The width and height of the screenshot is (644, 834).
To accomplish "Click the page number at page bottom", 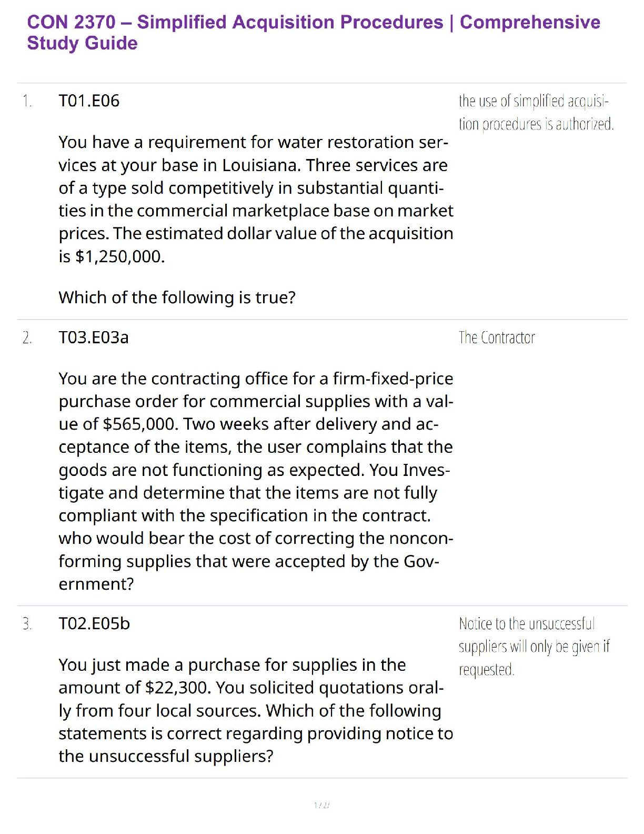I will point(321,805).
